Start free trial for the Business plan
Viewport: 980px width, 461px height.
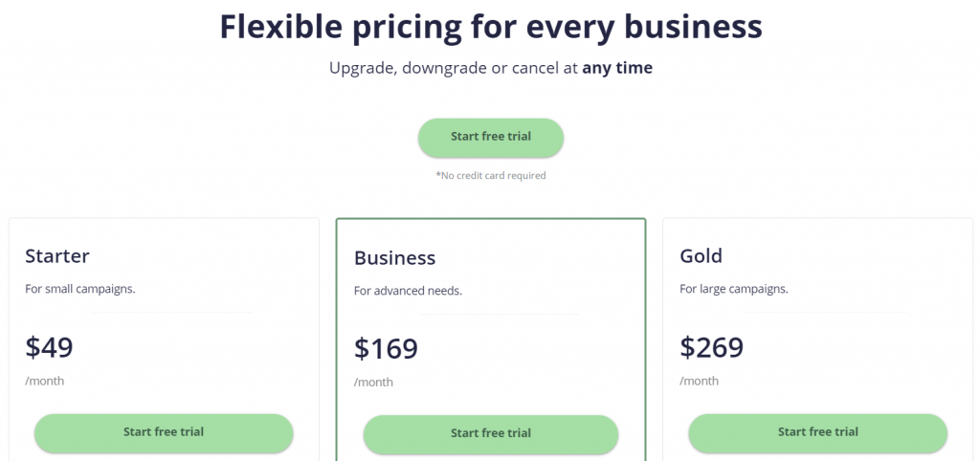[x=490, y=433]
